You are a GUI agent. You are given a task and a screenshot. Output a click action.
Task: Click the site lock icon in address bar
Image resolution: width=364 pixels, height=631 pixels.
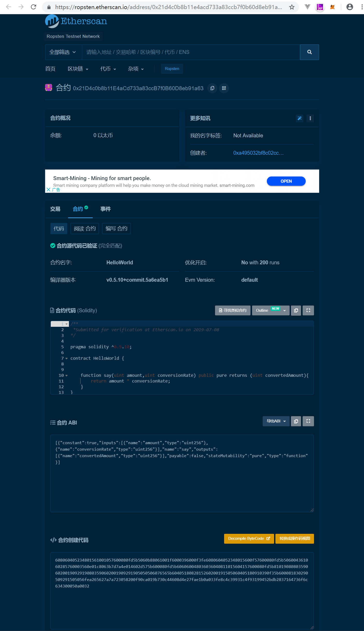pyautogui.click(x=49, y=7)
